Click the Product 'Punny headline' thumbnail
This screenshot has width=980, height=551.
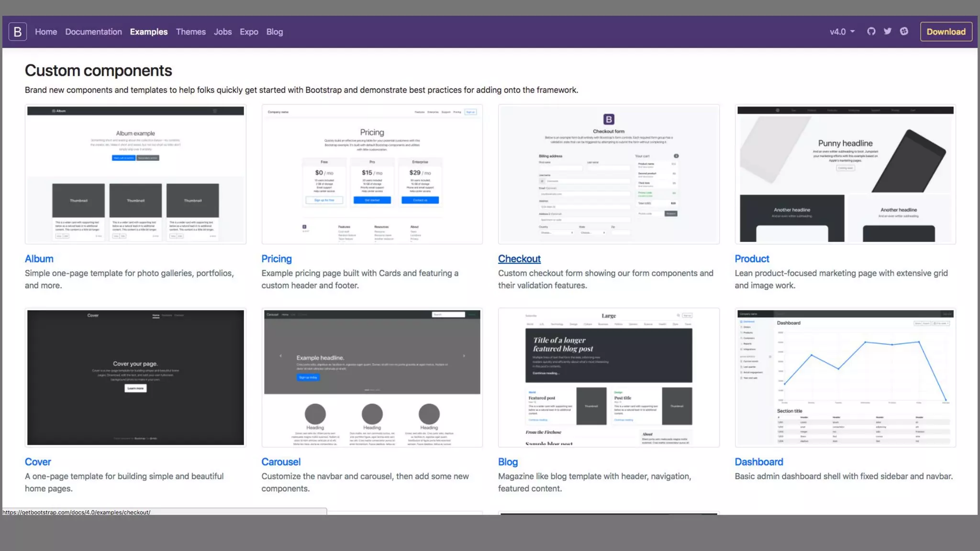pos(845,174)
